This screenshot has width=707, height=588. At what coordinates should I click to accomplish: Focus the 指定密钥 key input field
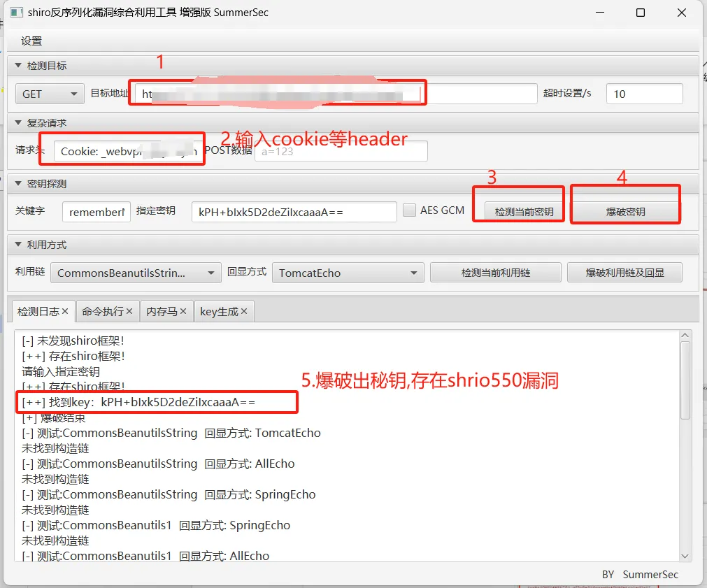click(x=294, y=212)
